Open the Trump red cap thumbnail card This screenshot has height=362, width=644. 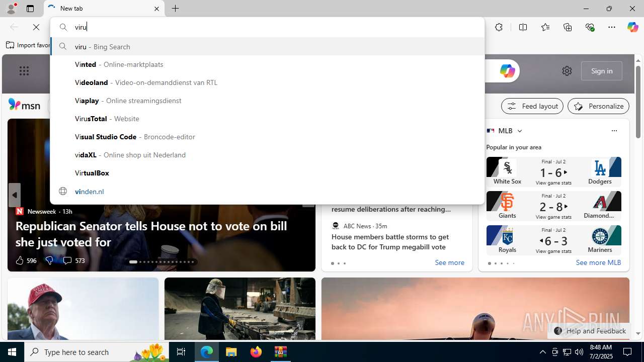(83, 309)
